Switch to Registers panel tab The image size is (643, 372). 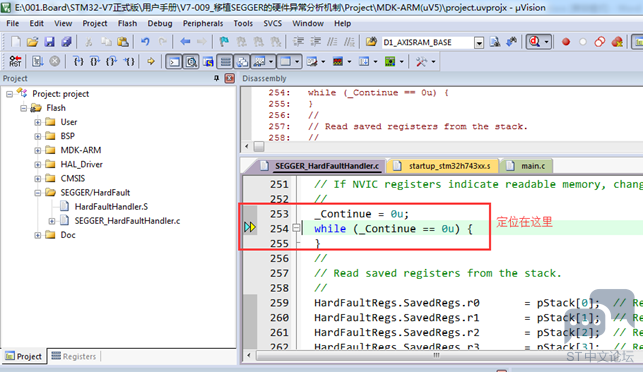click(74, 356)
